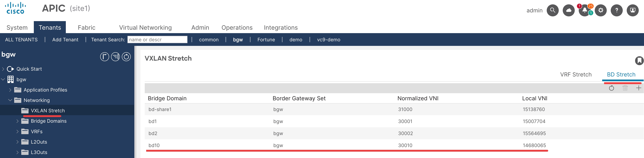Sort by Normalized VNI column
Screen dimensions: 644x158
(x=418, y=98)
